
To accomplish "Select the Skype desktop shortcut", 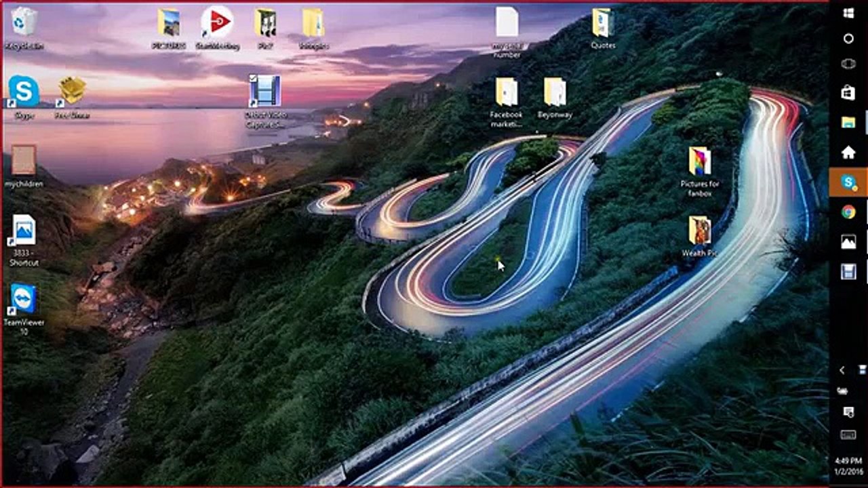I will pos(24,98).
